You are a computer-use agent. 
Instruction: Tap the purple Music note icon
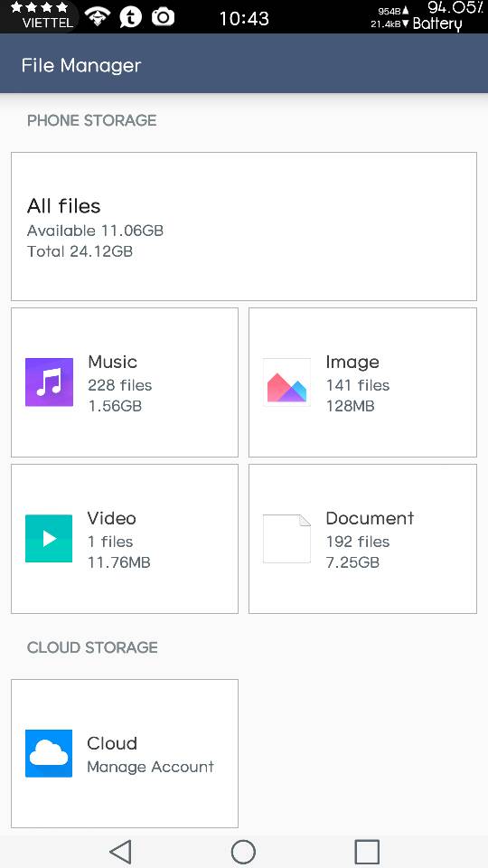[49, 382]
